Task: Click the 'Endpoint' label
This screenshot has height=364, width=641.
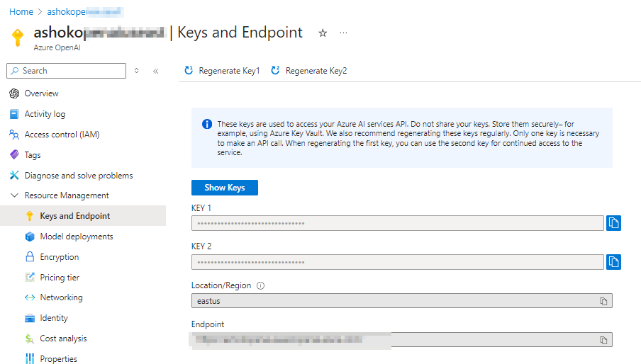Action: tap(208, 324)
